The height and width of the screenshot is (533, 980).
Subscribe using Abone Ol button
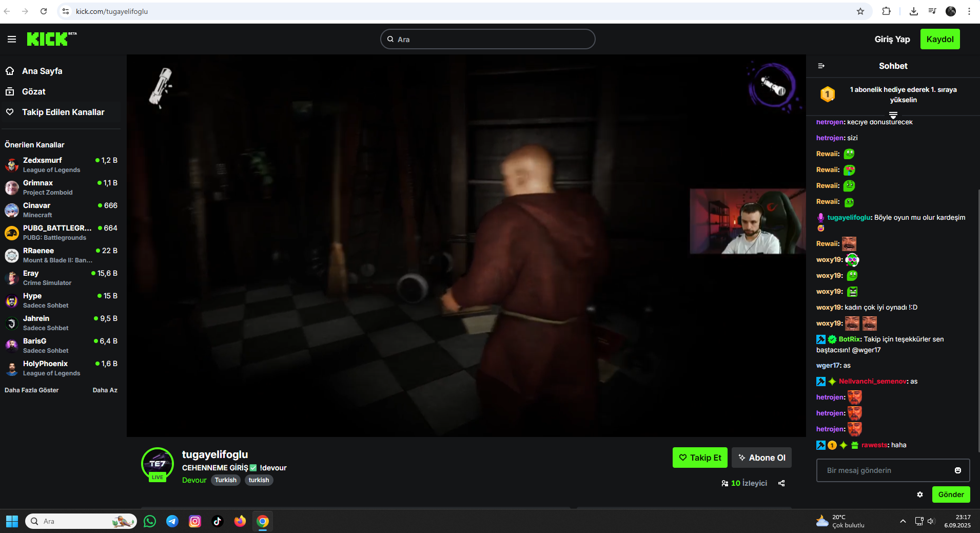click(761, 458)
